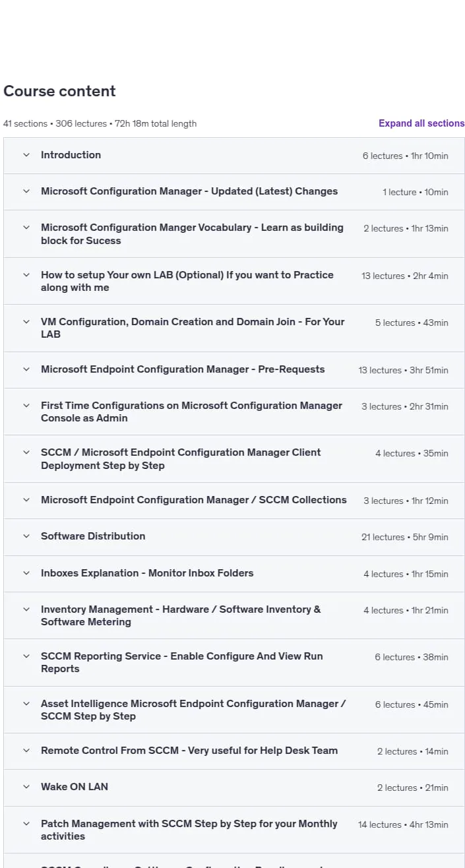Expand chevron for Wake ON LAN section

tap(26, 787)
